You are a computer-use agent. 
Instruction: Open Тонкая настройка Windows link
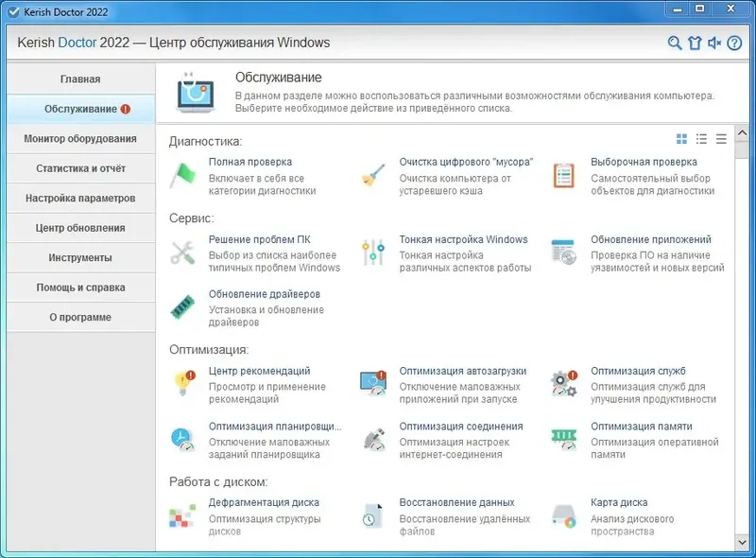463,239
